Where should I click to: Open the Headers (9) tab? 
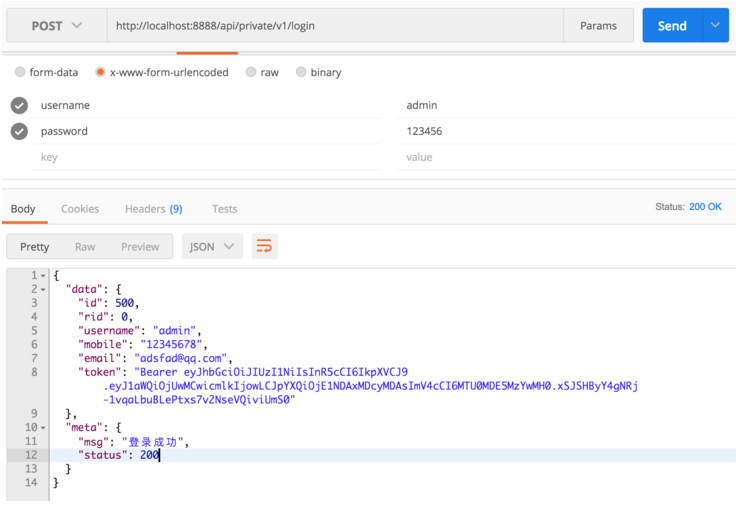(153, 209)
